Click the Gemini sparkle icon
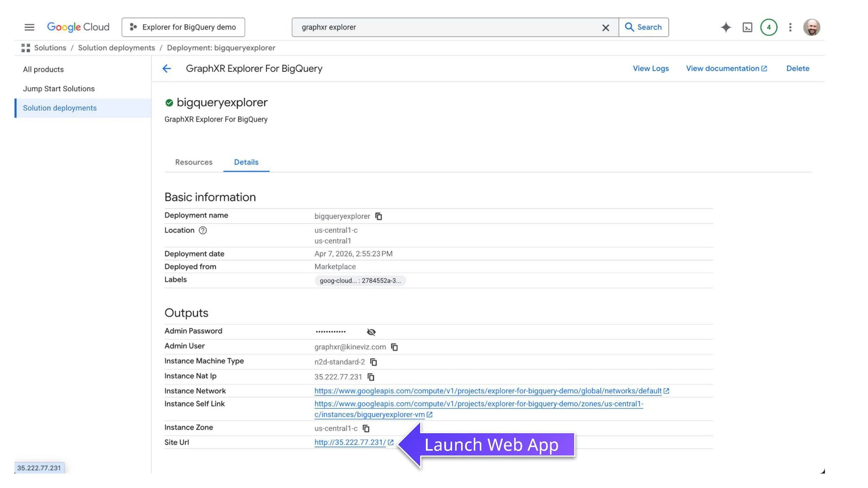Image resolution: width=868 pixels, height=488 pixels. [726, 27]
